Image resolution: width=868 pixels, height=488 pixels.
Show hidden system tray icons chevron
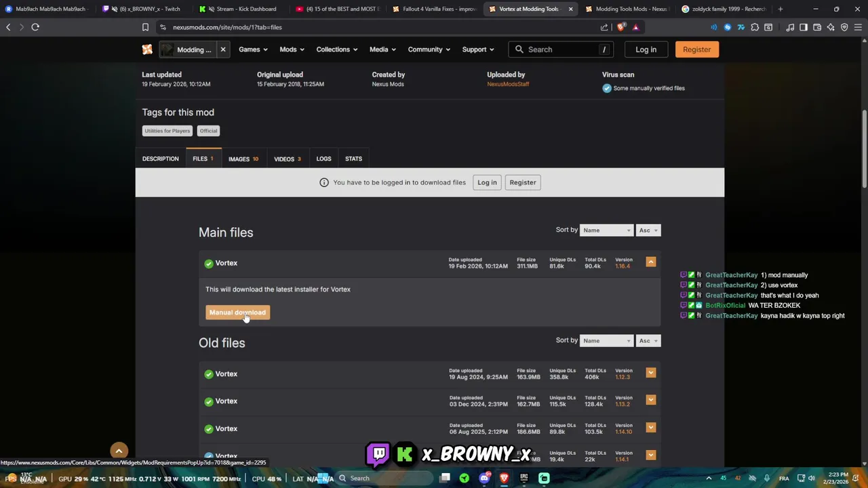[709, 479]
